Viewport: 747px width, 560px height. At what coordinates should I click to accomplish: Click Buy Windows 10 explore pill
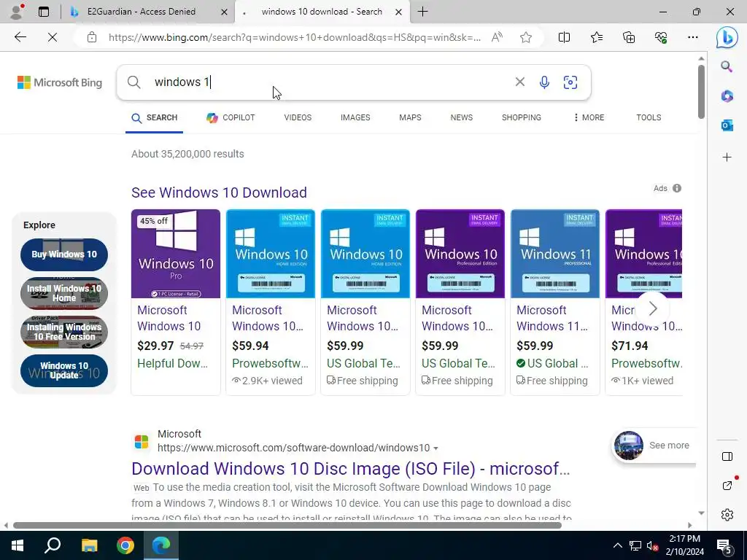64,254
